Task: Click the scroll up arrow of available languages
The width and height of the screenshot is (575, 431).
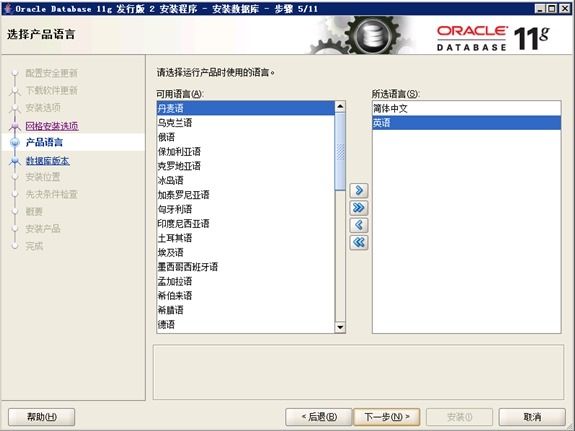Action: point(340,107)
